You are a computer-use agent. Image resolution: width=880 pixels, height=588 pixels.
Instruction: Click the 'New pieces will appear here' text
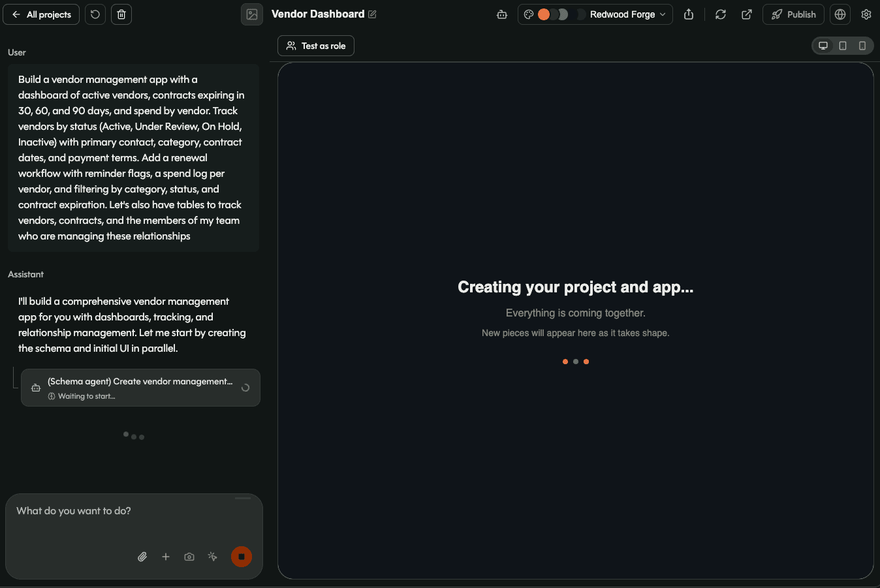(x=576, y=333)
